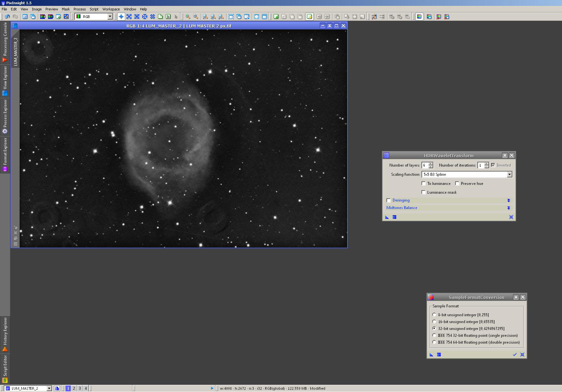The width and height of the screenshot is (562, 392).
Task: Open the View Explorer side panel
Action: click(5, 81)
